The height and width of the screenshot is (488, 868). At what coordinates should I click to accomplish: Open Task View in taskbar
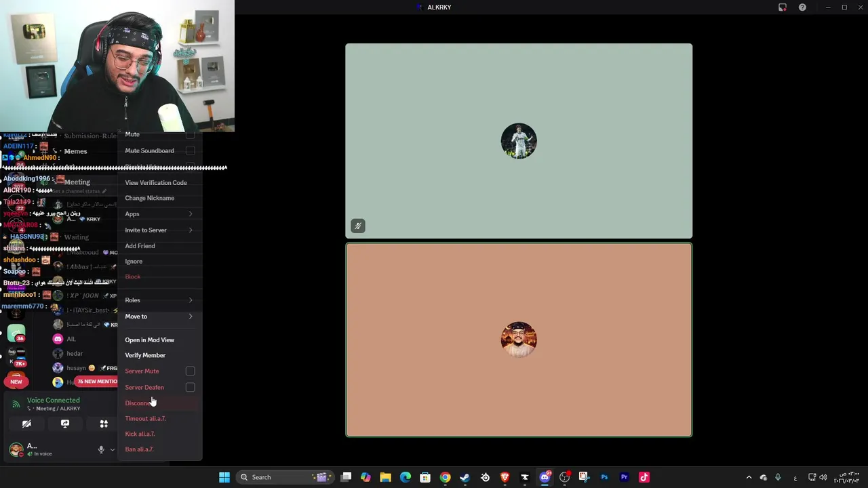(x=346, y=477)
